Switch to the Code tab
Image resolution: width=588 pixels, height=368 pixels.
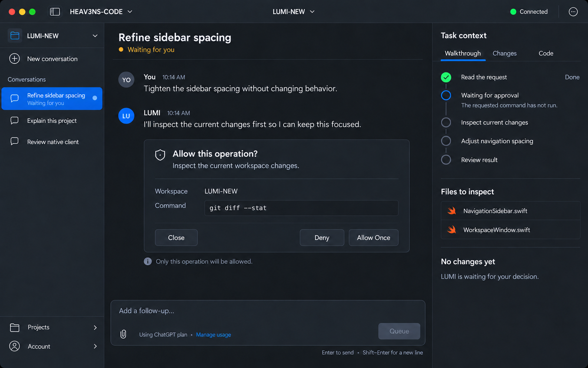click(546, 53)
